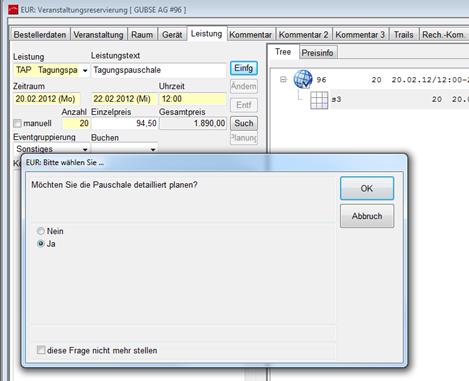Check 'diese Frage nicht mehr stellen'
469x381 pixels.
[41, 350]
